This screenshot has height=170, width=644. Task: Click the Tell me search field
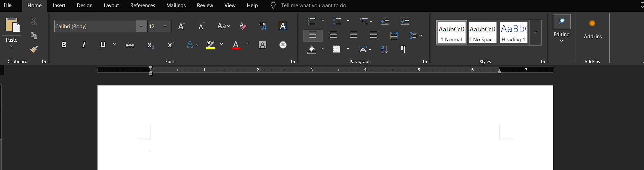(x=314, y=6)
